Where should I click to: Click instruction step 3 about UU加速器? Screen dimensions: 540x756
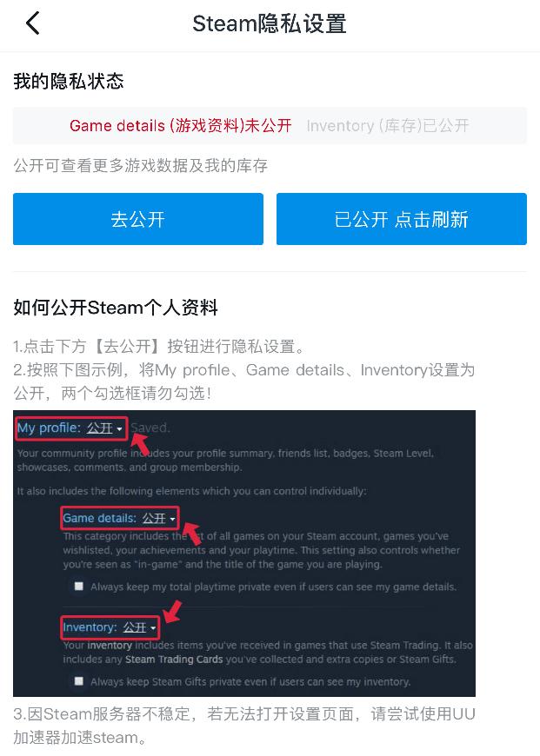pyautogui.click(x=244, y=725)
